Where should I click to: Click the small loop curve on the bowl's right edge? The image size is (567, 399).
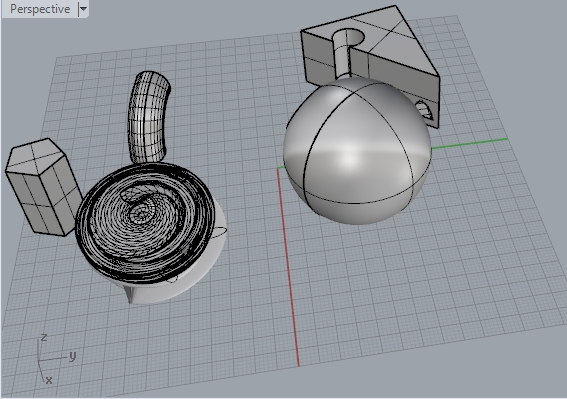click(220, 232)
